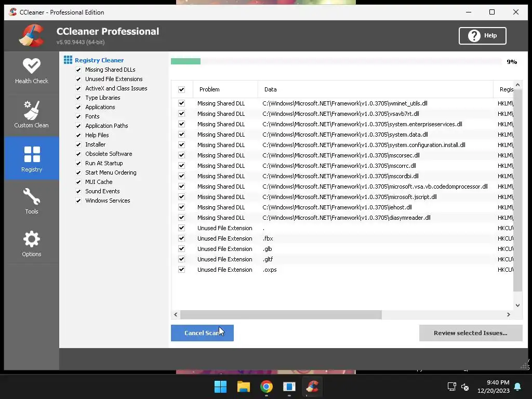The width and height of the screenshot is (532, 399).
Task: Click scroll-up arrow in results list
Action: [517, 85]
